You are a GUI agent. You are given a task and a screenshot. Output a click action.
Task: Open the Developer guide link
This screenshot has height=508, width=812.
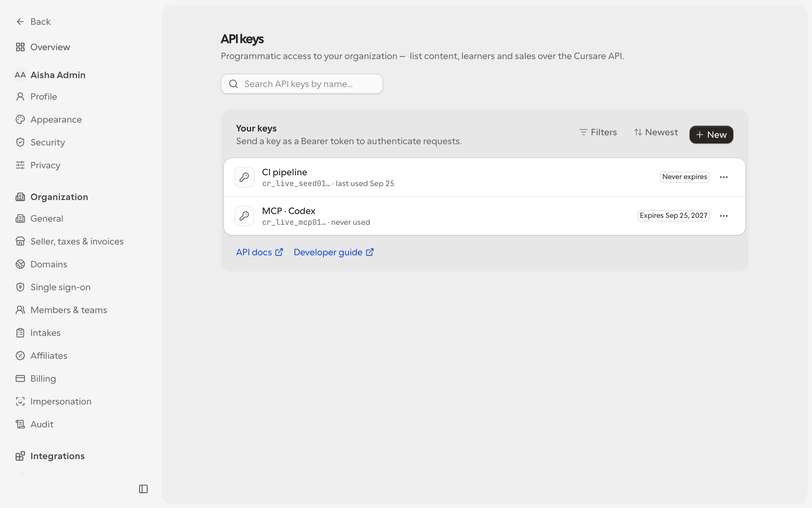click(x=334, y=252)
